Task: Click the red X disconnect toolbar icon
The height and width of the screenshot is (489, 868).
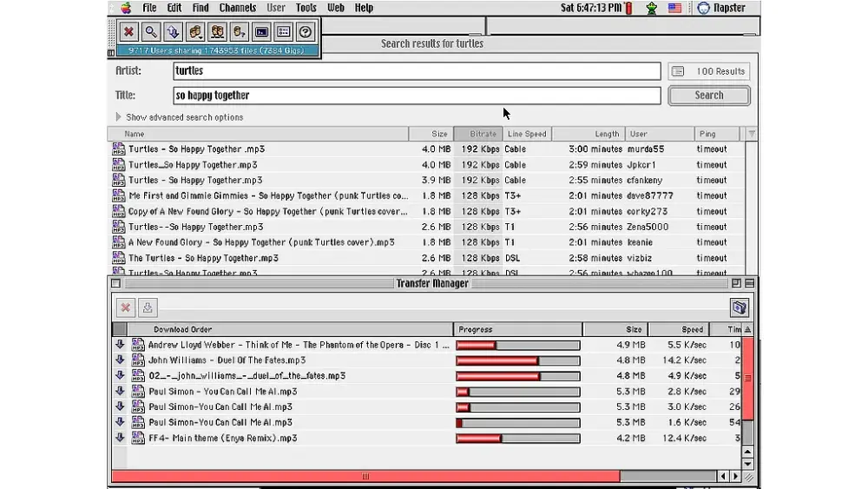Action: pyautogui.click(x=129, y=32)
